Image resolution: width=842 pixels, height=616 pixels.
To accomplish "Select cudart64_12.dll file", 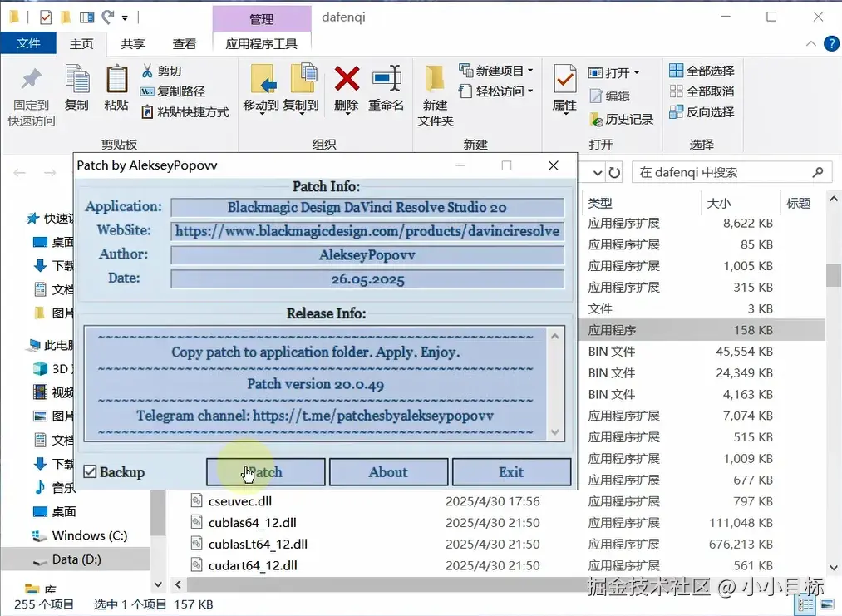I will pyautogui.click(x=253, y=565).
